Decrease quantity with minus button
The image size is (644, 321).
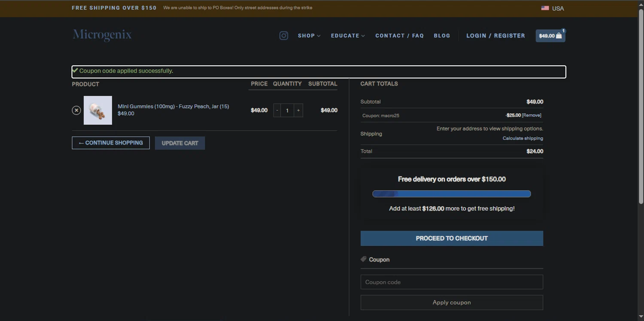pos(277,110)
